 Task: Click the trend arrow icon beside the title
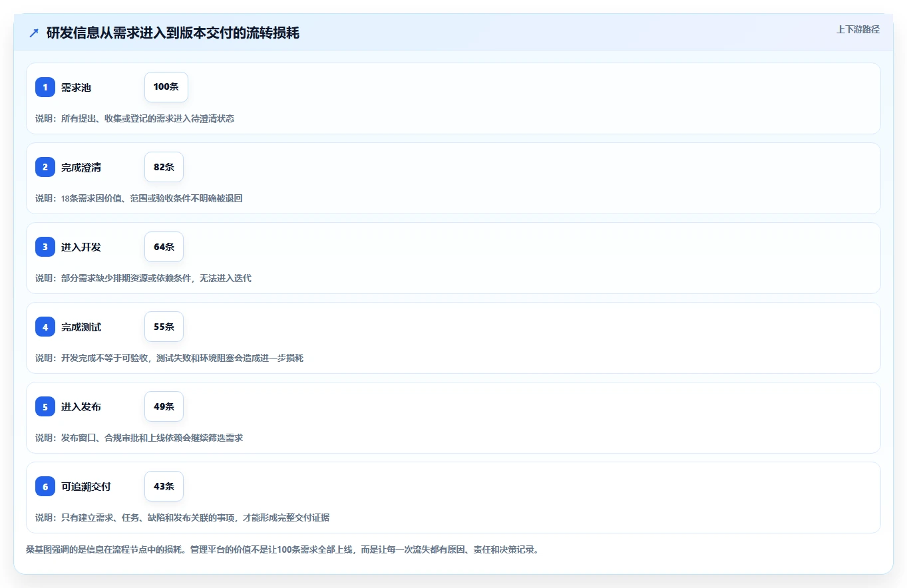[x=34, y=33]
